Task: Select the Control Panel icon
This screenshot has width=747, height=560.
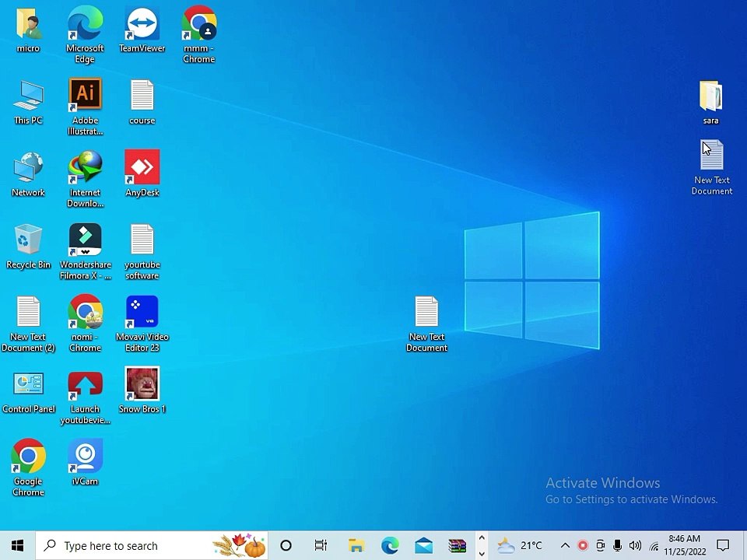Action: point(28,392)
